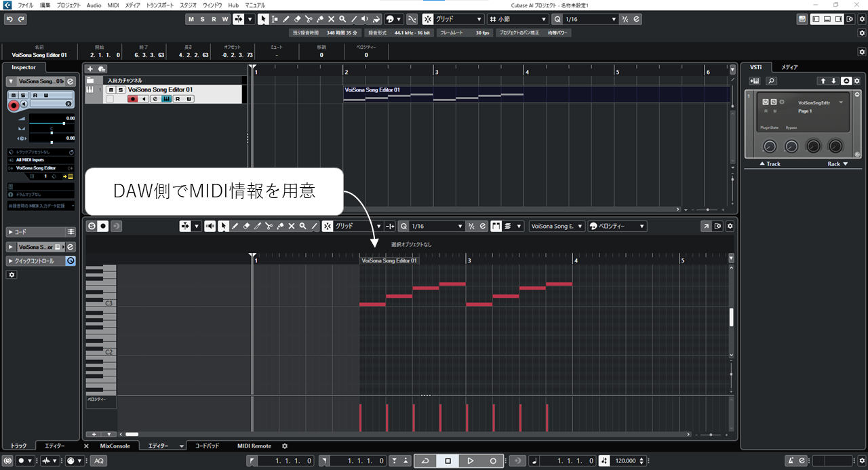Click the Add Track Instrument icon in VSTi panel
This screenshot has height=470, width=868.
tap(754, 81)
